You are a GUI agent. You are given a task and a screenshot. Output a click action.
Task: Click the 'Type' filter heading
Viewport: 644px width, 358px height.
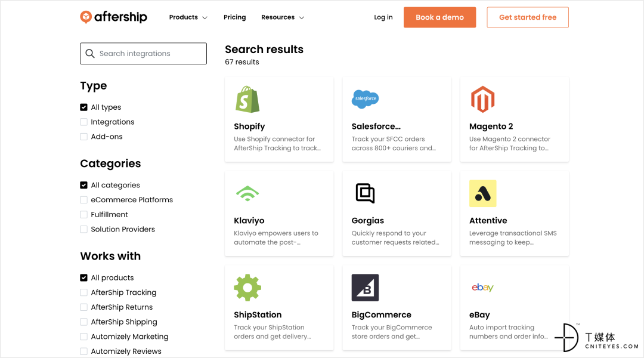pos(94,86)
